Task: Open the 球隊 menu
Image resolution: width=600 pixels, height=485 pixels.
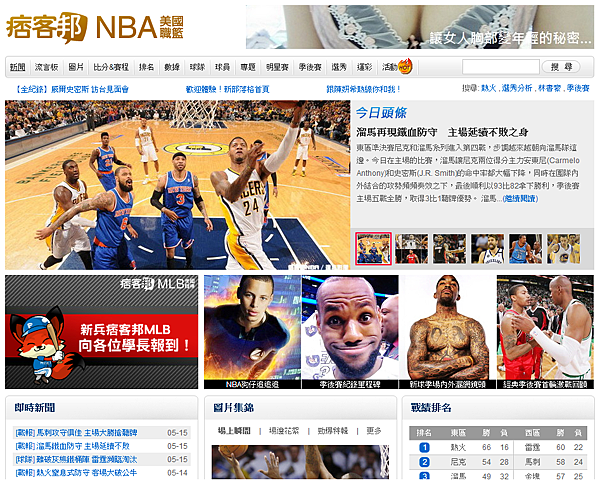Action: [x=197, y=67]
